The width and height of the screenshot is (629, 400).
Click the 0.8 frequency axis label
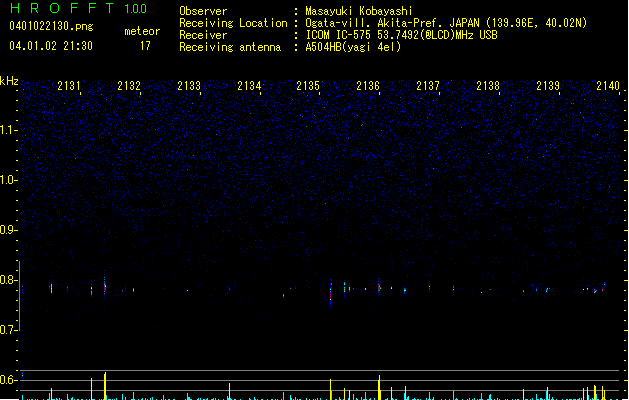click(x=8, y=280)
